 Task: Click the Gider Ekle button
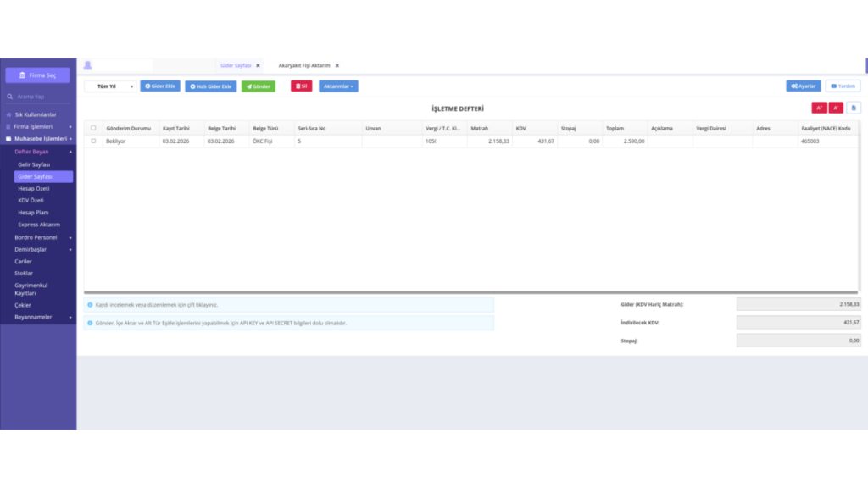[x=160, y=86]
